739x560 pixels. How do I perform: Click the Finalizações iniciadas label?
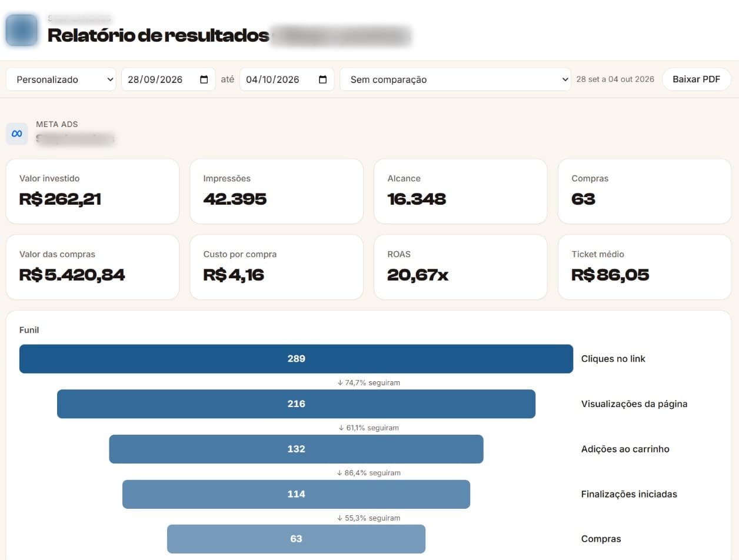coord(629,494)
